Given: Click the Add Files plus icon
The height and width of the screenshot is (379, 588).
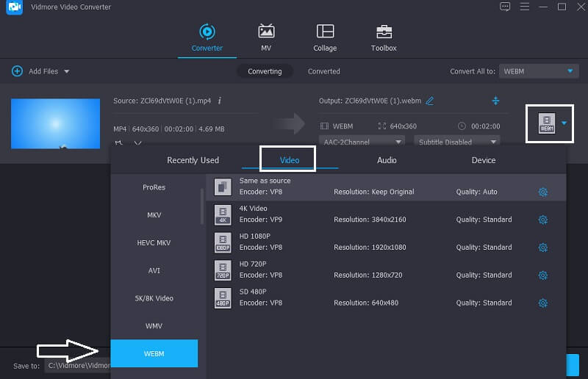Looking at the screenshot, I should (17, 71).
